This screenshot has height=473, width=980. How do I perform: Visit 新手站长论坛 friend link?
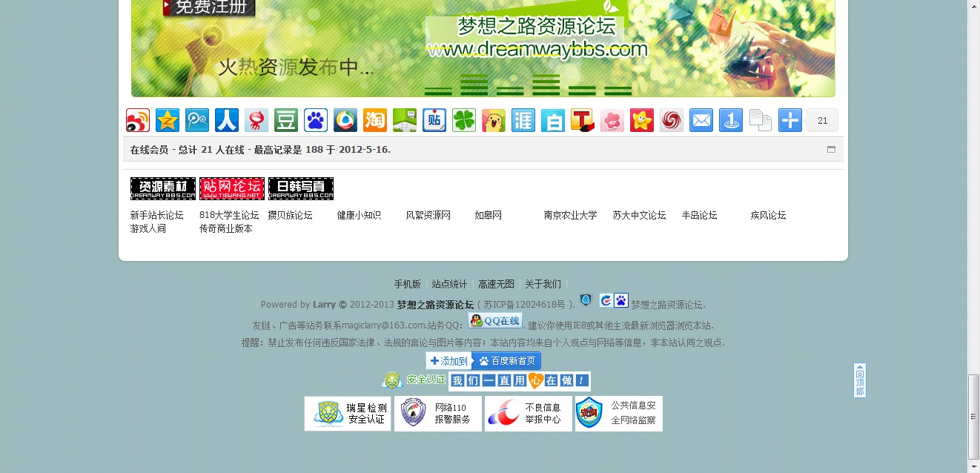point(157,215)
